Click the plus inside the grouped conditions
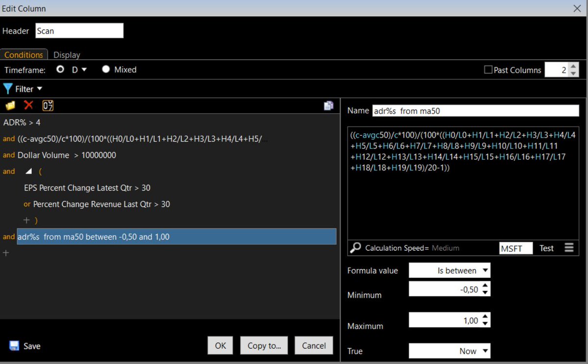Viewport: 588px width, 364px height. coord(26,220)
